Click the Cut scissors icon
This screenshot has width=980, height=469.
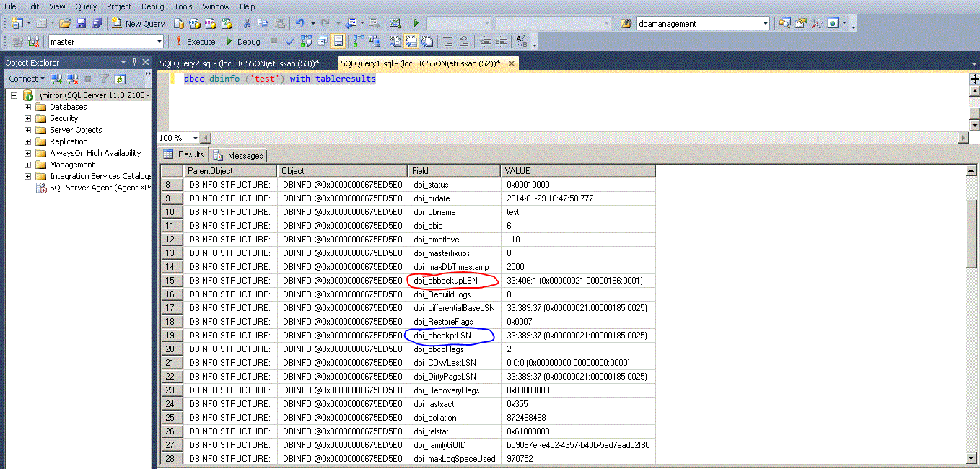(247, 24)
